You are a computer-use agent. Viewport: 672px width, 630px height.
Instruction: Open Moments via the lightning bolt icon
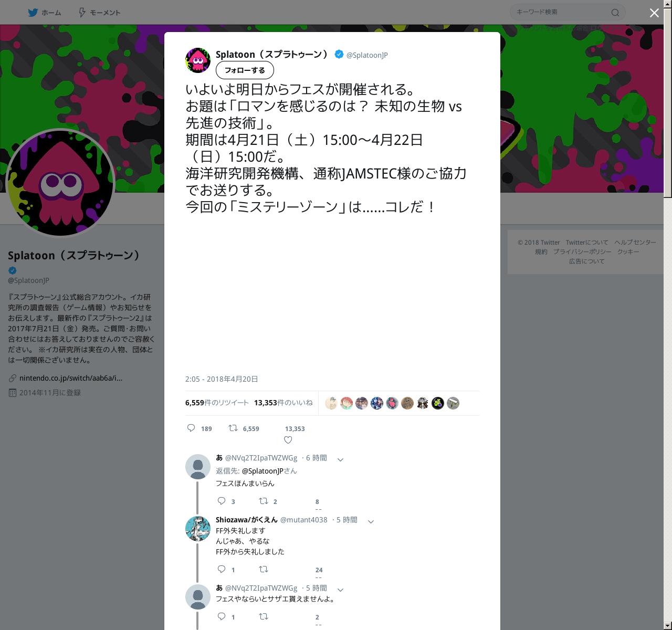tap(82, 13)
